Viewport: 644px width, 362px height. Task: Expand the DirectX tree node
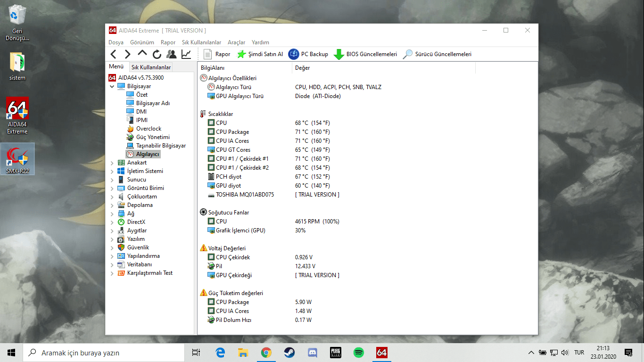point(112,222)
